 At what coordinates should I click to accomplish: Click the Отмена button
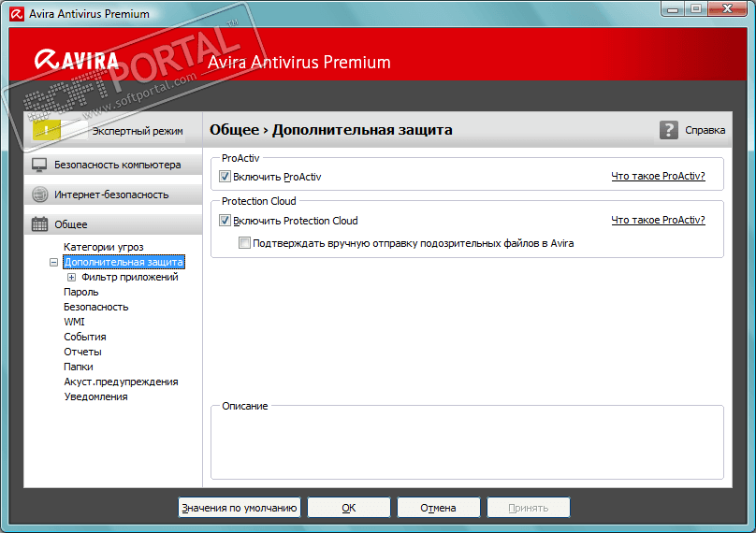(438, 508)
